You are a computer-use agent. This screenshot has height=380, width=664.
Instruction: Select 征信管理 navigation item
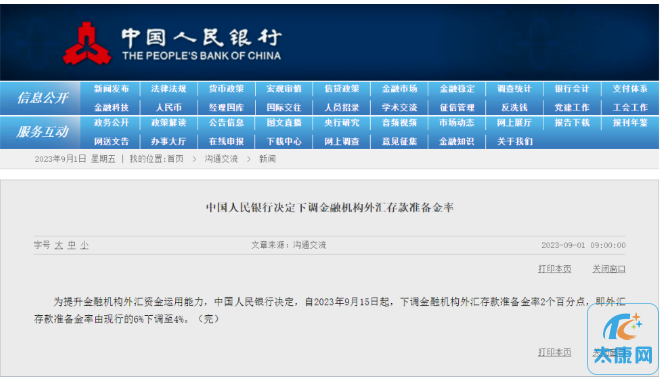pyautogui.click(x=457, y=108)
